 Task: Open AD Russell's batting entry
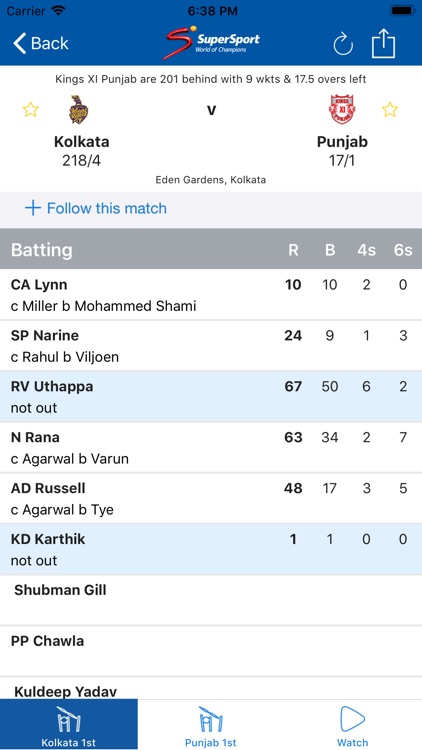tap(211, 498)
